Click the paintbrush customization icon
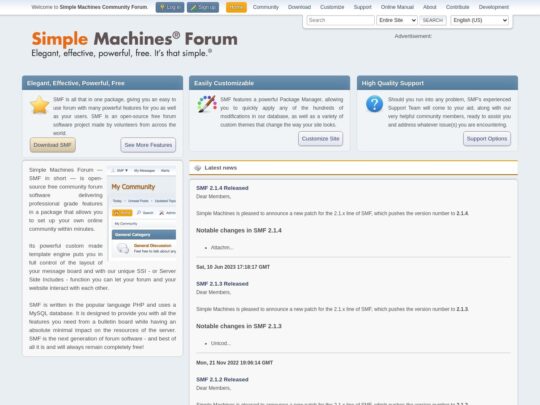Image resolution: width=540 pixels, height=405 pixels. [x=207, y=104]
